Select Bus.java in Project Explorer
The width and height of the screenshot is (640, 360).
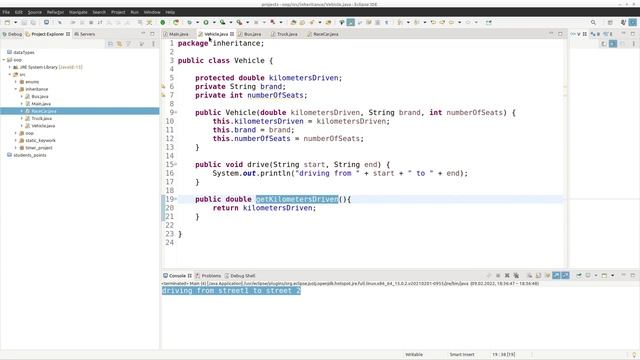40,97
